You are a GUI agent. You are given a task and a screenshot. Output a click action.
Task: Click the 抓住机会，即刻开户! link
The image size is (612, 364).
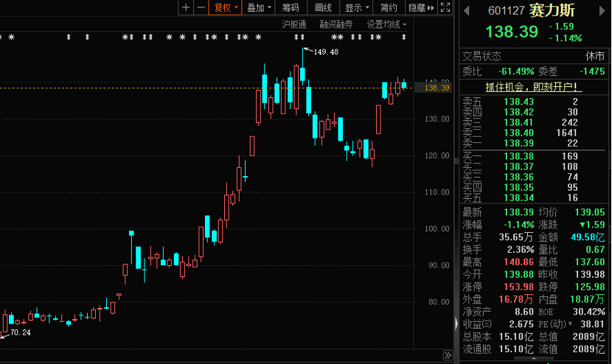(533, 86)
